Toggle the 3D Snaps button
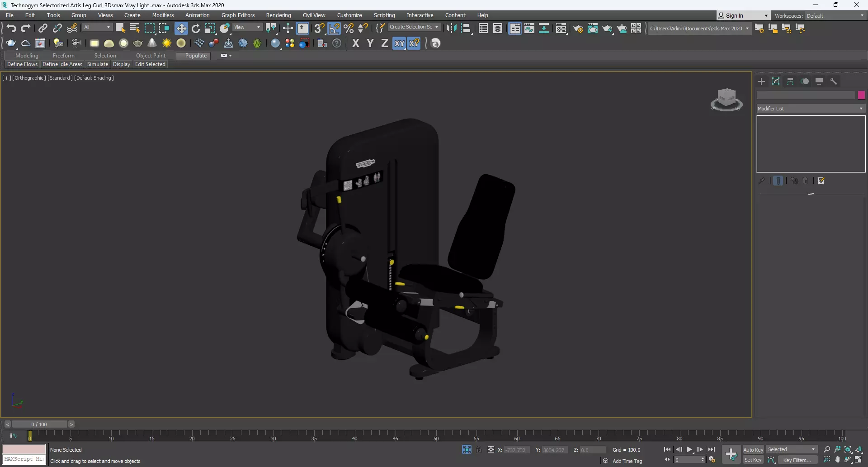The width and height of the screenshot is (868, 467). click(x=319, y=28)
